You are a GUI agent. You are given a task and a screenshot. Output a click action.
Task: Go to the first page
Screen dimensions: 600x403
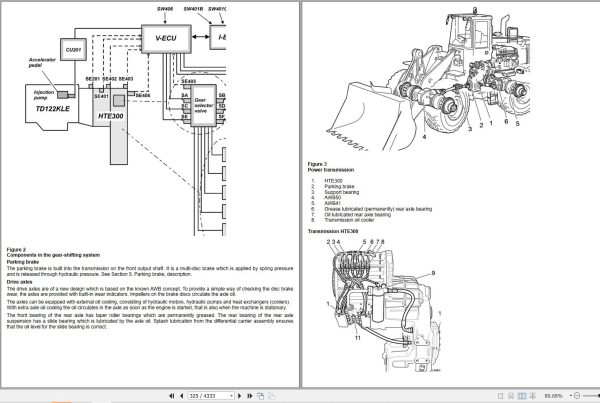tap(171, 396)
